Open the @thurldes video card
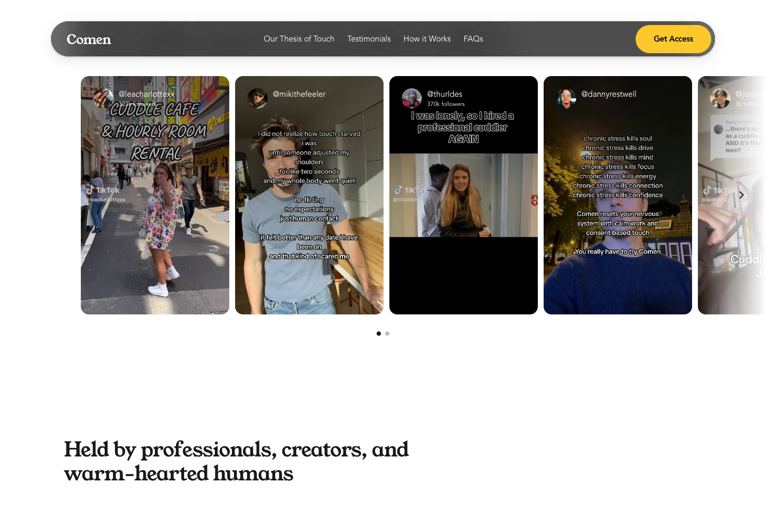Viewport: 766px width, 532px height. point(463,195)
